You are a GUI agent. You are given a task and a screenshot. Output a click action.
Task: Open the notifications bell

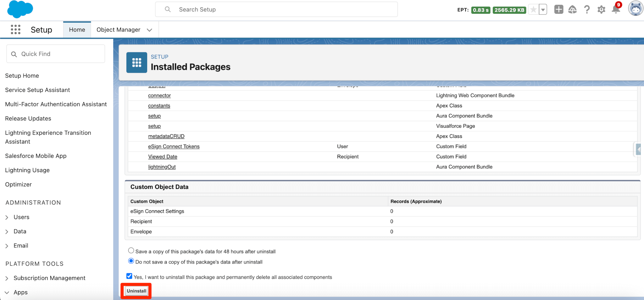click(x=616, y=9)
